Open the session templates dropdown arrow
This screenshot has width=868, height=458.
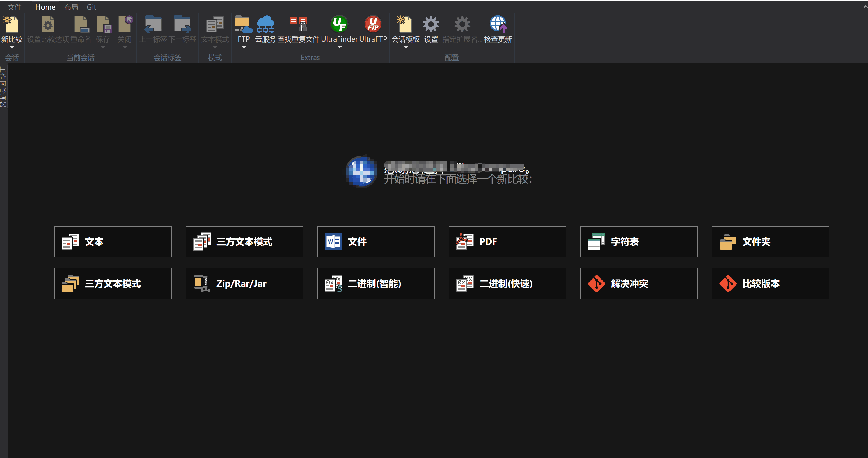point(405,47)
